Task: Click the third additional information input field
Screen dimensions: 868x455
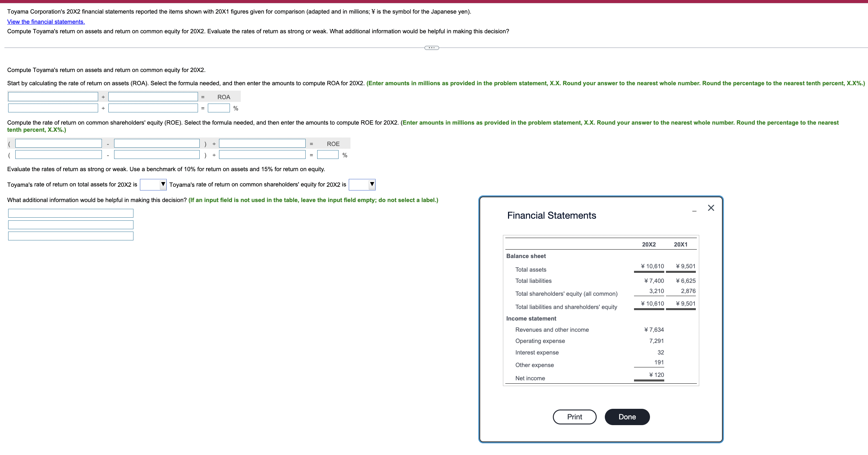Action: coord(70,236)
